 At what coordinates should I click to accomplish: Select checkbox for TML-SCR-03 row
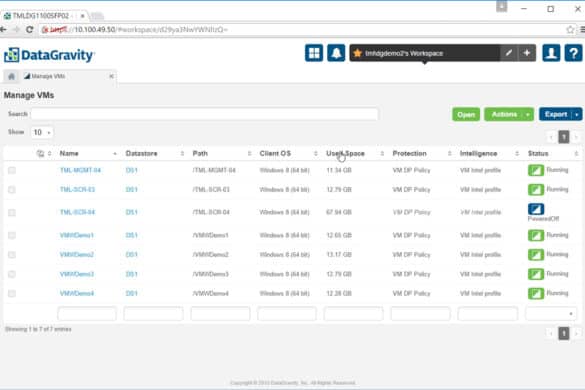click(12, 190)
